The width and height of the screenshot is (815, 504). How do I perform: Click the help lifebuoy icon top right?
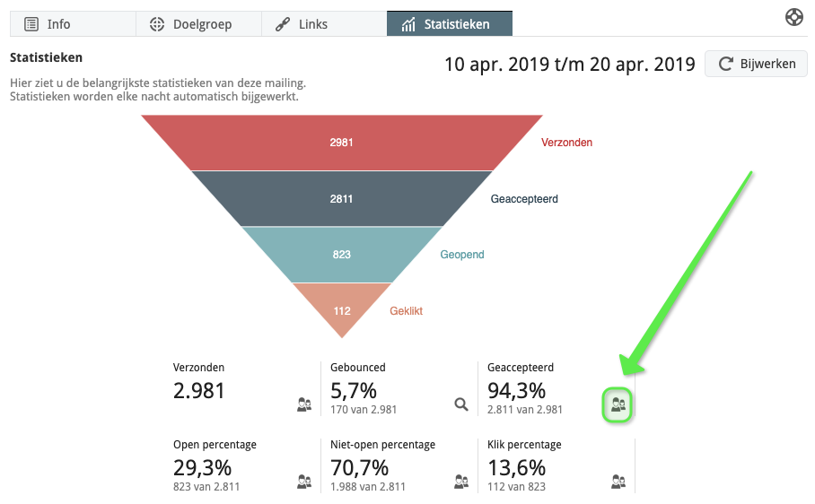(793, 17)
